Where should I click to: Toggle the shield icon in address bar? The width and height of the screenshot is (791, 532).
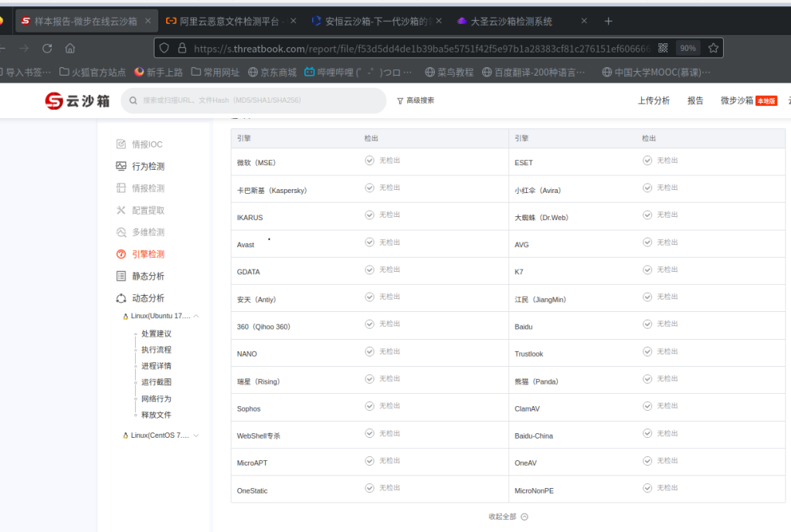(x=163, y=47)
